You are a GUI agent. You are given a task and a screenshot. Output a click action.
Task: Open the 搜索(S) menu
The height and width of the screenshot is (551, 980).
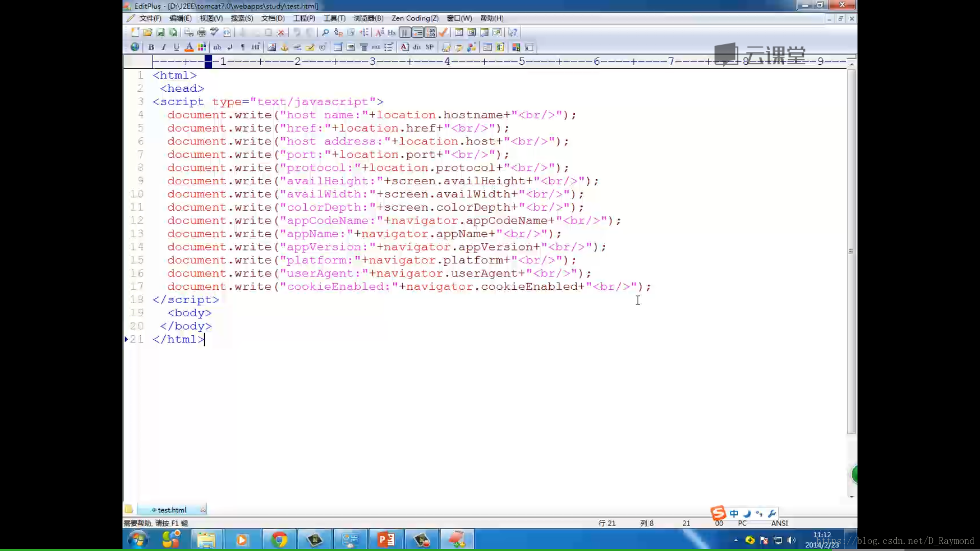coord(242,18)
